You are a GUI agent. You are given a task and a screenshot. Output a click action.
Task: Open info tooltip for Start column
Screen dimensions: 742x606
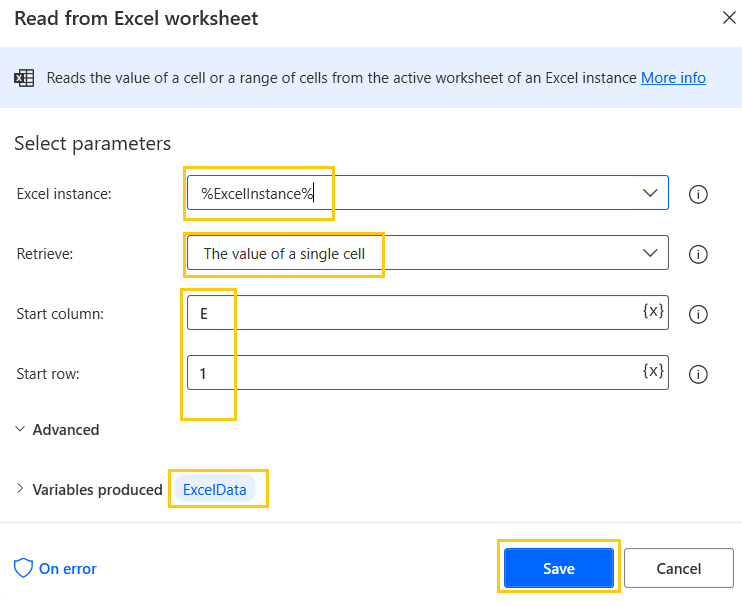pos(698,314)
